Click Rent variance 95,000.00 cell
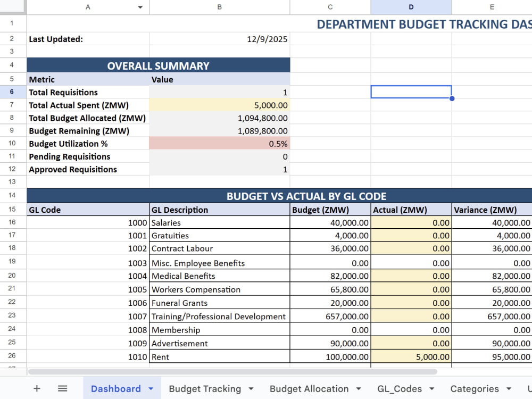532x399 pixels. (x=492, y=356)
